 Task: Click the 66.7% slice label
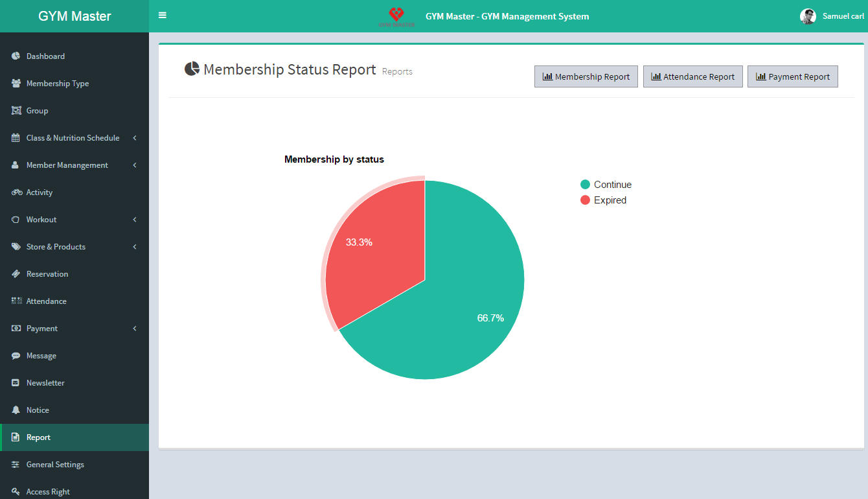coord(490,318)
